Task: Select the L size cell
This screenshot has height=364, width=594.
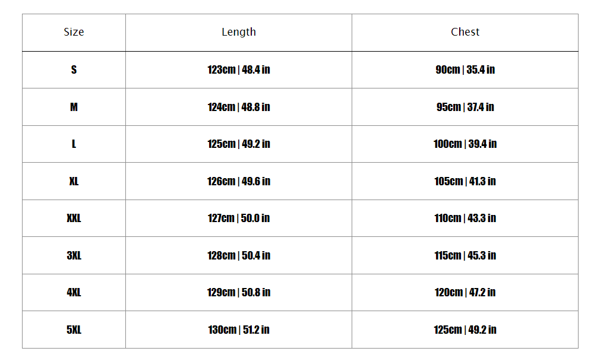Action: pos(74,144)
